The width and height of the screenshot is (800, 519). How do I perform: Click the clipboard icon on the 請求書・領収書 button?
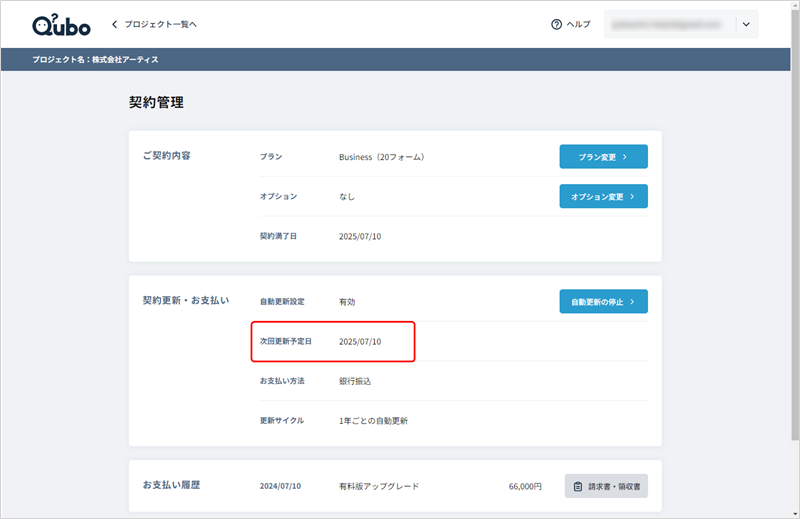coord(578,486)
